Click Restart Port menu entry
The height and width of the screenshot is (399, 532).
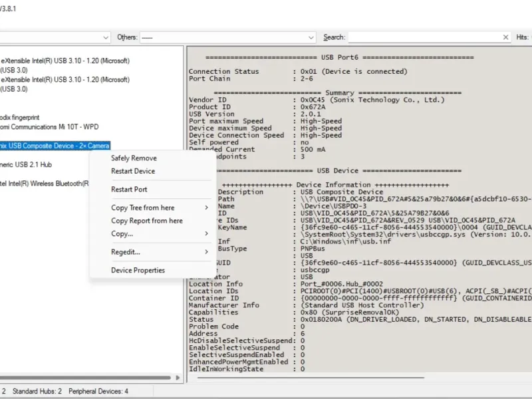129,190
